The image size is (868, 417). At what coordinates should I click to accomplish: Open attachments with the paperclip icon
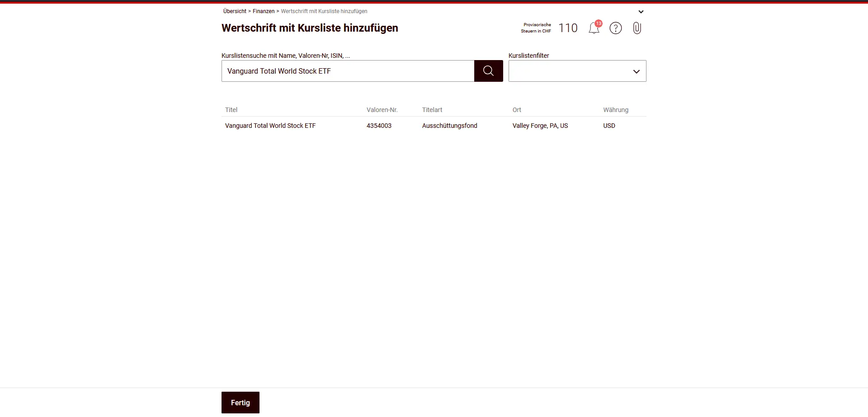point(637,28)
